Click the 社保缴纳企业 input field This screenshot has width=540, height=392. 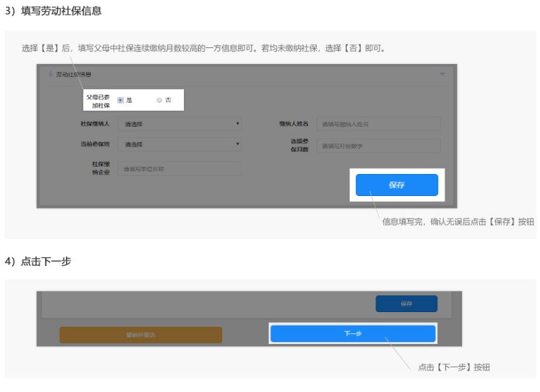[x=179, y=169]
